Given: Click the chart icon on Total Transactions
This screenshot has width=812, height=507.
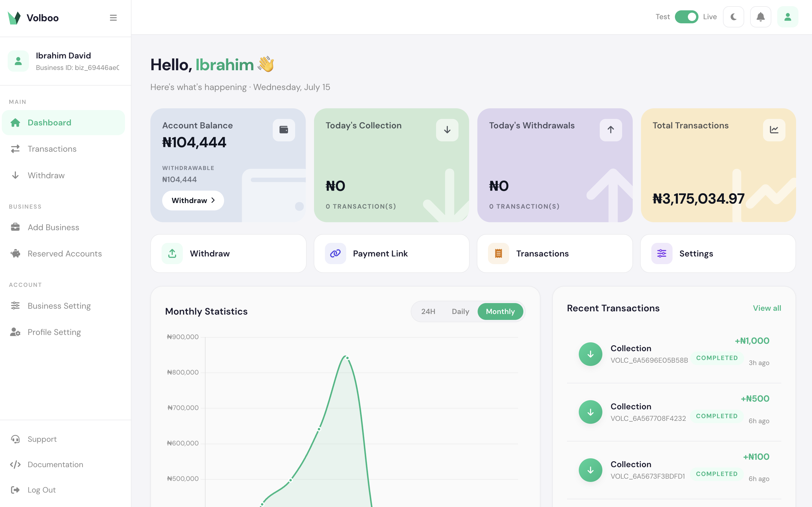Looking at the screenshot, I should (x=774, y=130).
